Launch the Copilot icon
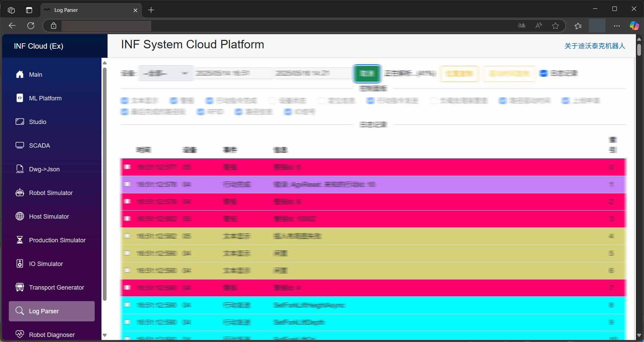The width and height of the screenshot is (644, 342). pyautogui.click(x=634, y=26)
